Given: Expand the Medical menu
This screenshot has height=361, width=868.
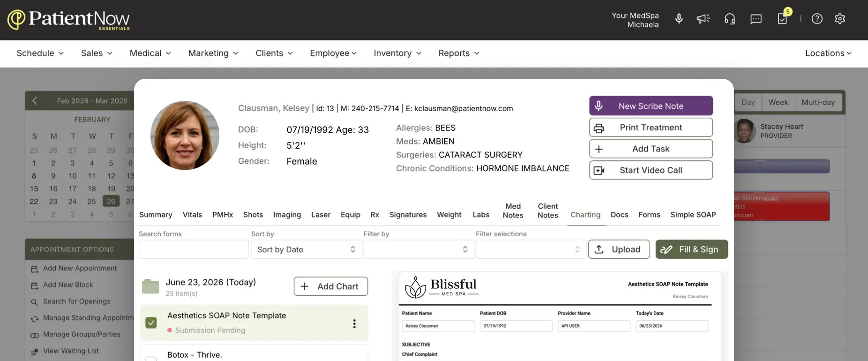Looking at the screenshot, I should click(150, 53).
